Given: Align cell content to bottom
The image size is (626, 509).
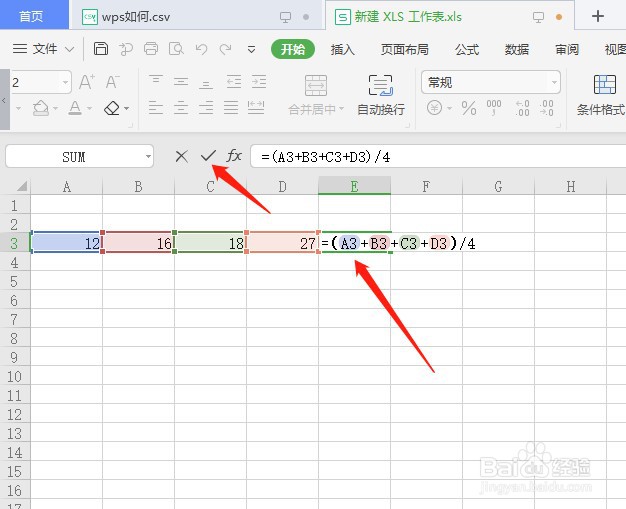Looking at the screenshot, I should pyautogui.click(x=206, y=82).
